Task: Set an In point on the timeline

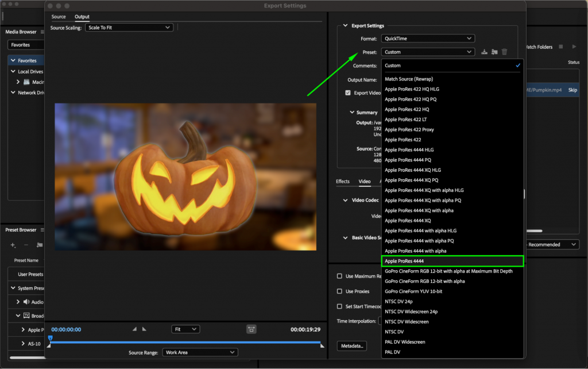Action: pos(134,329)
